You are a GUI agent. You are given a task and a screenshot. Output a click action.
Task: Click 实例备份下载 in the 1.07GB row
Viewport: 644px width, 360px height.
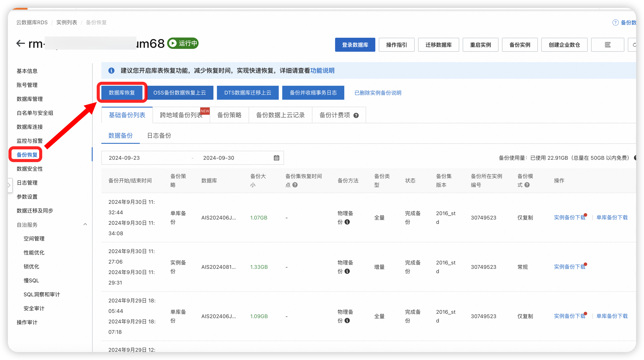[x=570, y=218]
